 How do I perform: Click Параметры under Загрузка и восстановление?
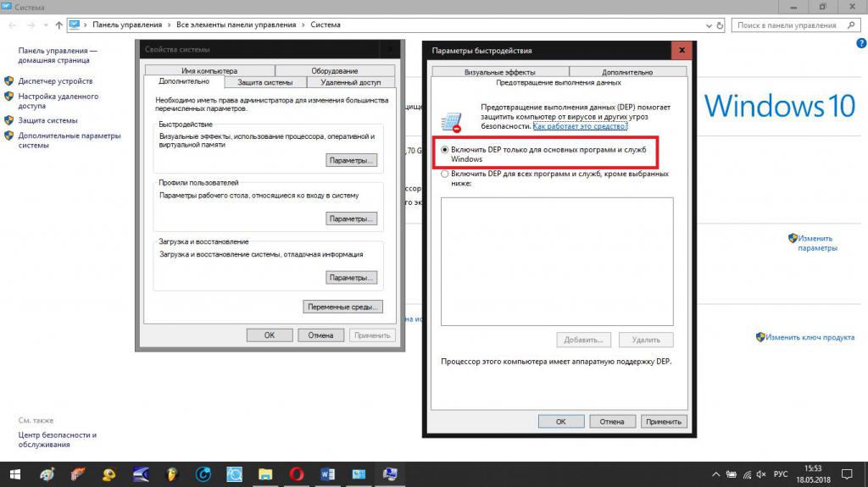(x=352, y=278)
